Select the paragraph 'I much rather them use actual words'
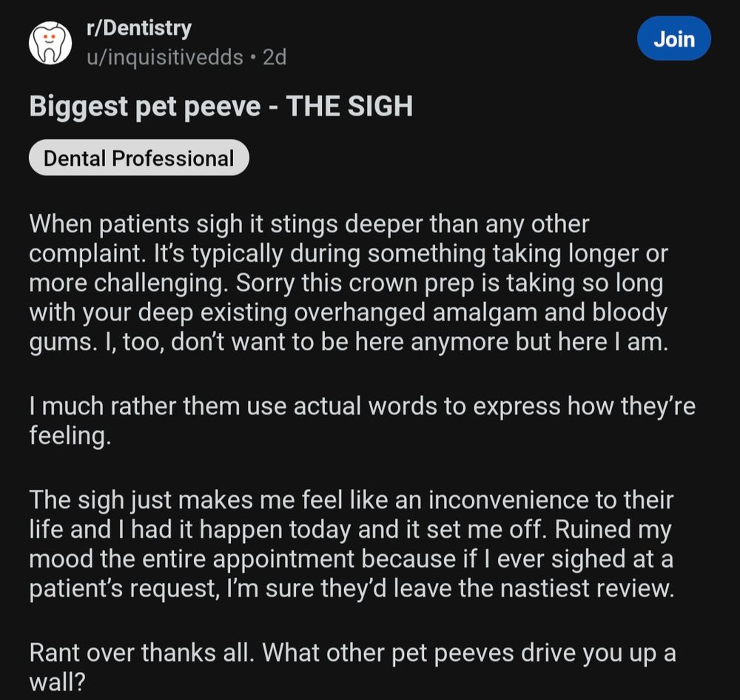The height and width of the screenshot is (700, 740). pyautogui.click(x=362, y=420)
